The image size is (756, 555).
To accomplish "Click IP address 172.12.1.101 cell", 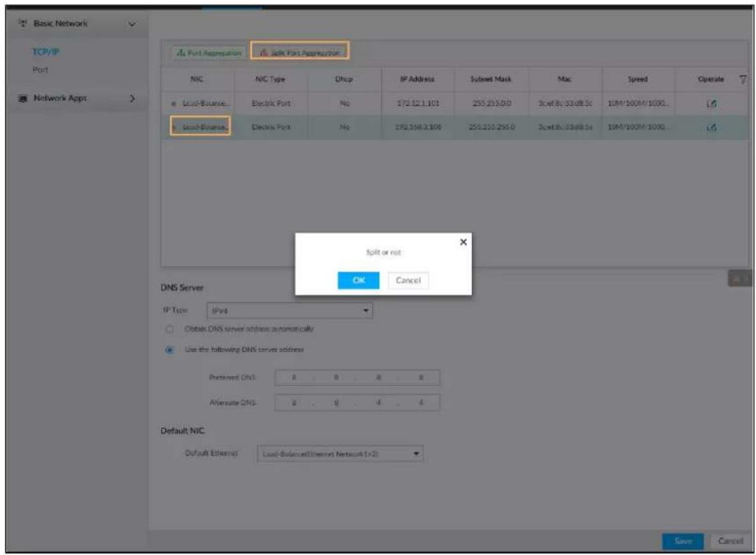I will [x=417, y=104].
